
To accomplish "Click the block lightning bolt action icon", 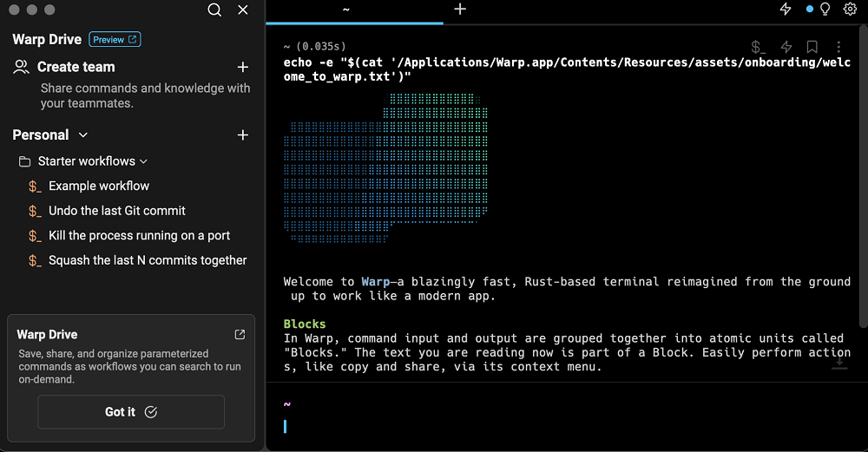I will click(x=786, y=47).
